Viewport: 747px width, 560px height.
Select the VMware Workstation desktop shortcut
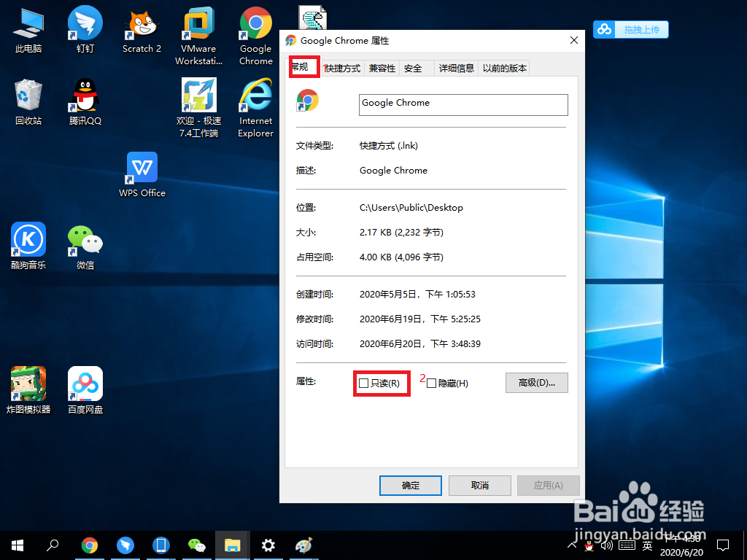point(198,36)
